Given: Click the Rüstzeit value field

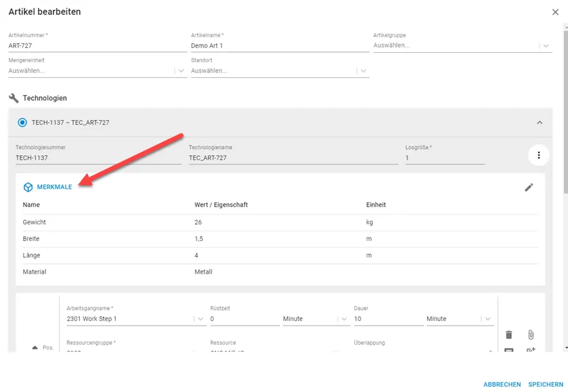Looking at the screenshot, I should coord(245,319).
